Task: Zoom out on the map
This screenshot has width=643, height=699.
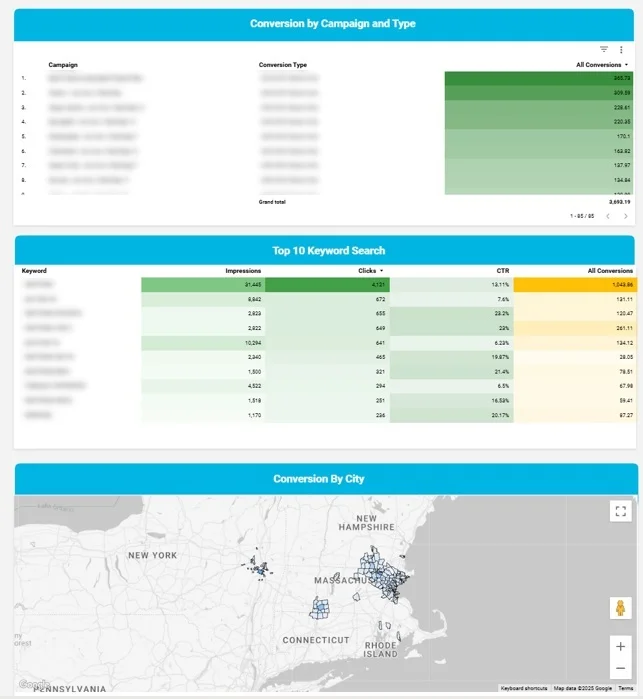Action: [620, 668]
